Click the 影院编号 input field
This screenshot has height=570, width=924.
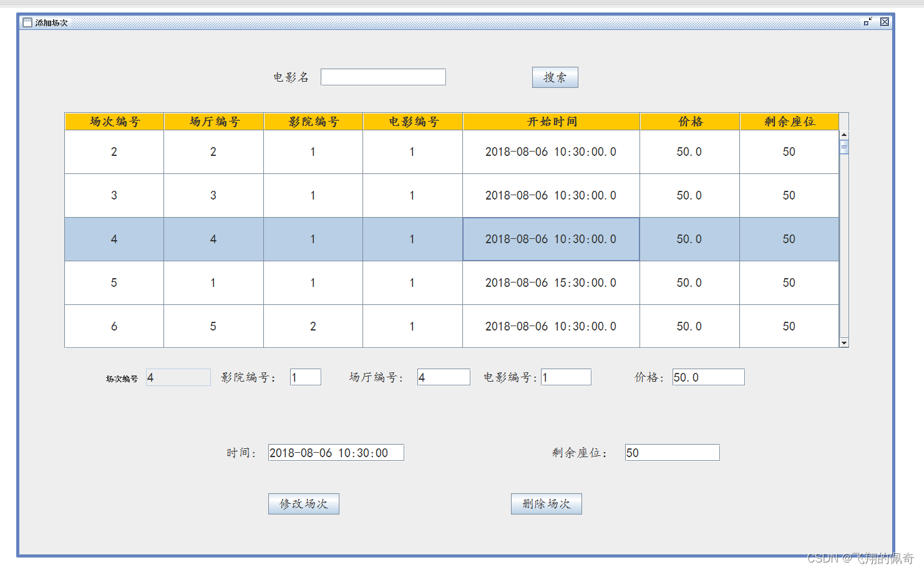306,377
